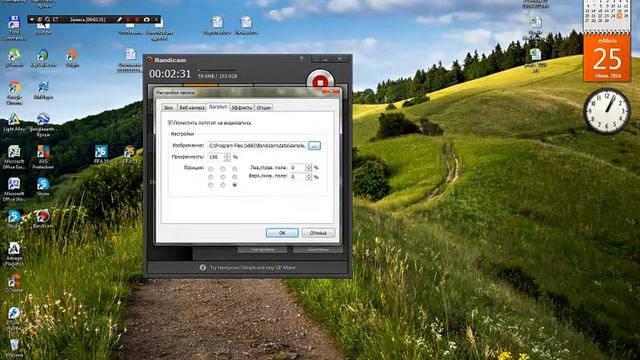The width and height of the screenshot is (640, 360).
Task: Click the top/bottom margin field
Action: (x=297, y=177)
